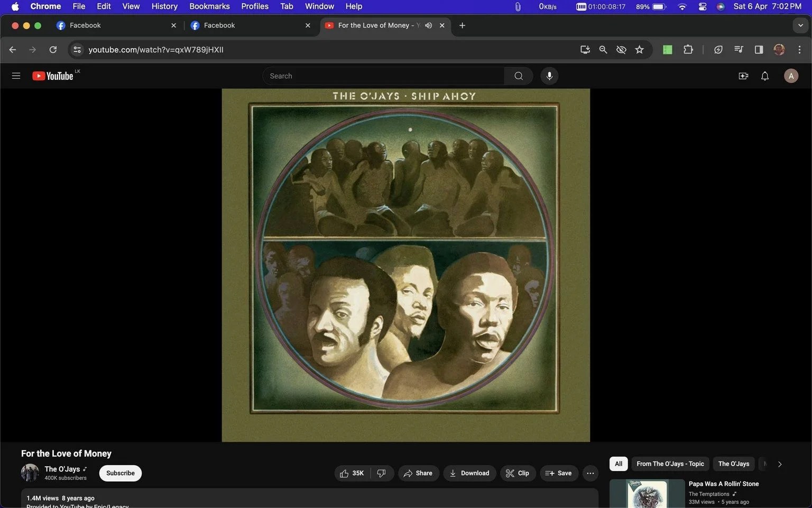Open Chrome side panel icon
The image size is (812, 508).
[759, 49]
